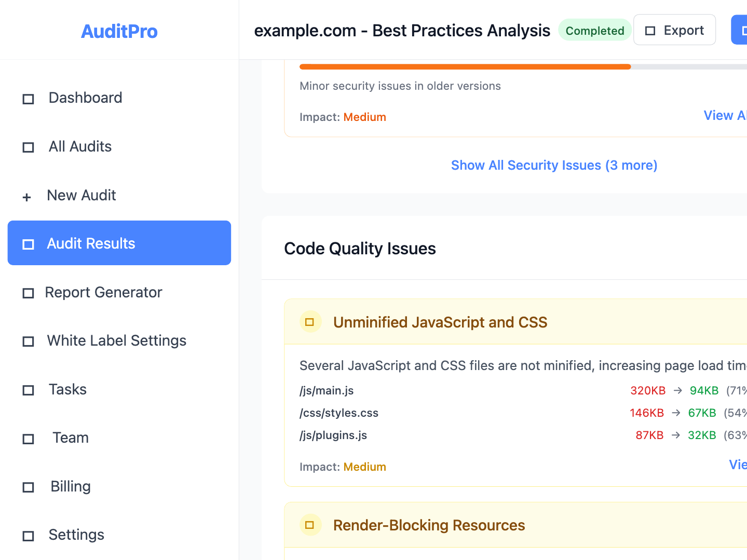Open Audit Results in the sidebar

pyautogui.click(x=119, y=243)
